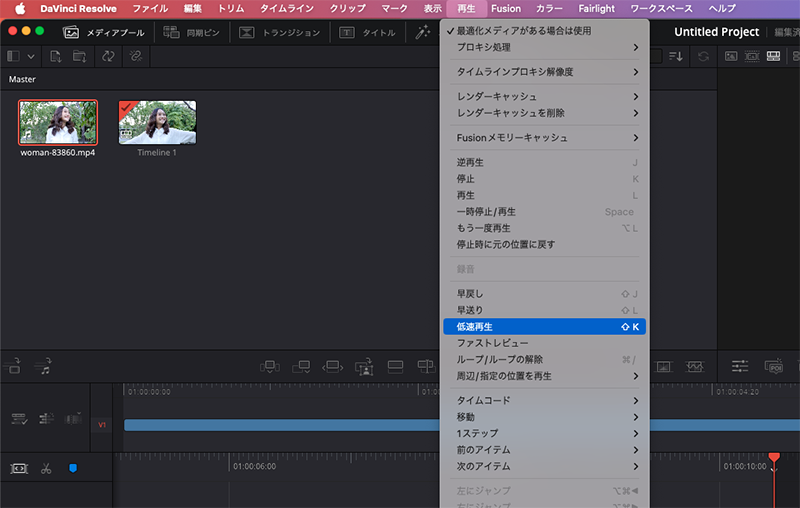
Task: Click the Fast Review POI icon
Action: 774,366
